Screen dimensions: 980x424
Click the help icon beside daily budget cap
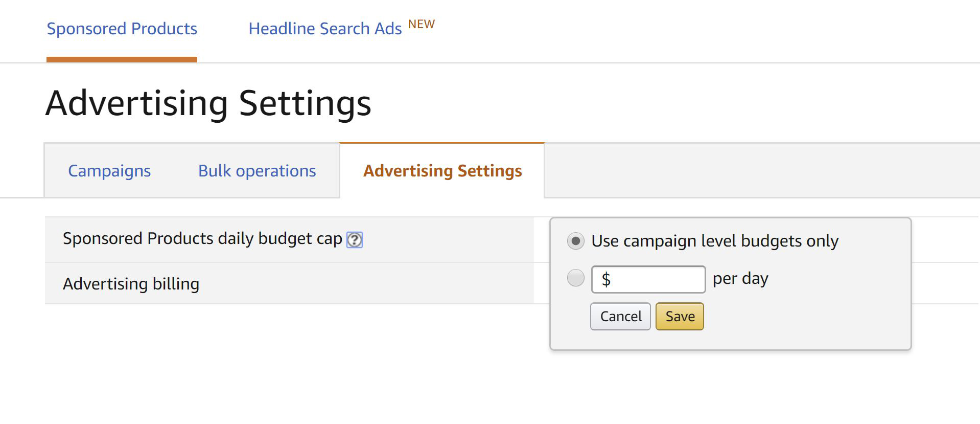[355, 240]
